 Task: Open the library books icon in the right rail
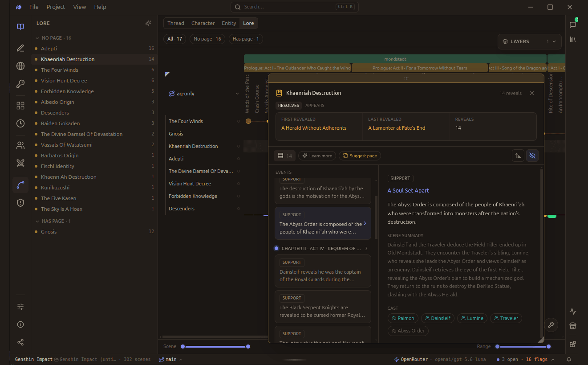(573, 40)
